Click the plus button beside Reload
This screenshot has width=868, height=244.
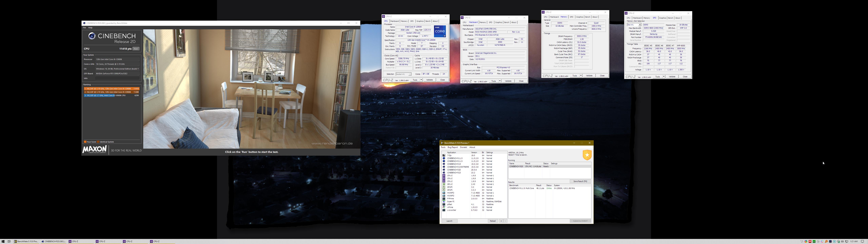click(501, 221)
